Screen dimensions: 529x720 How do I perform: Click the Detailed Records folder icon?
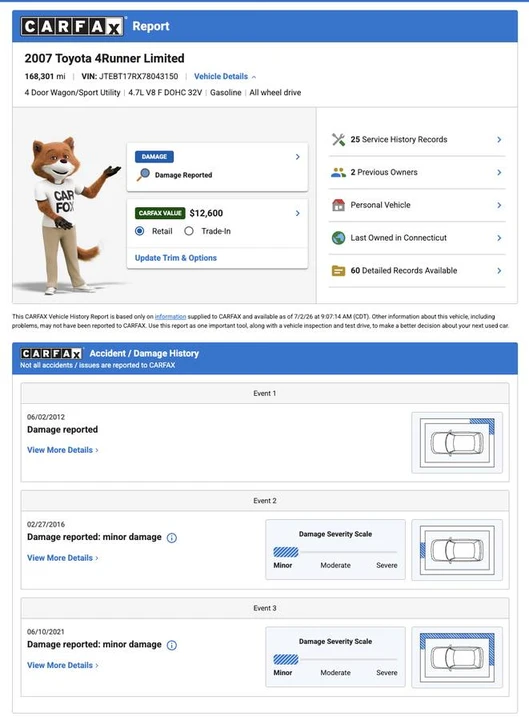pos(338,271)
